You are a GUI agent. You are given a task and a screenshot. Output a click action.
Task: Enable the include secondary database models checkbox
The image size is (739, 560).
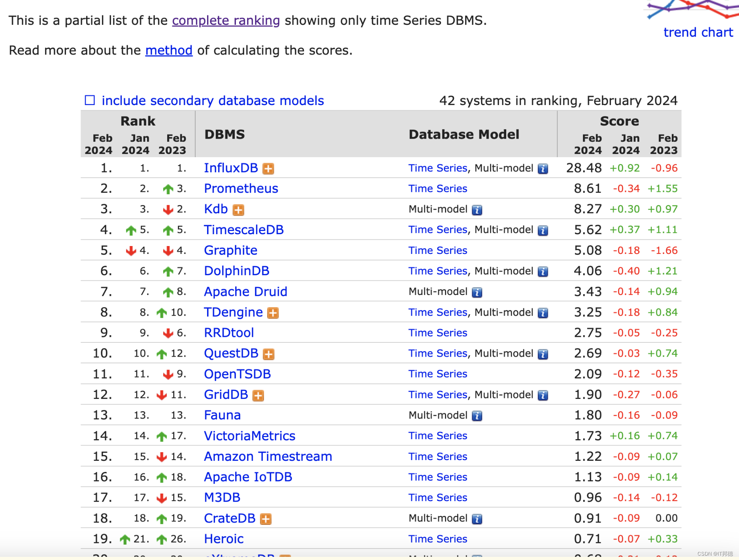90,100
